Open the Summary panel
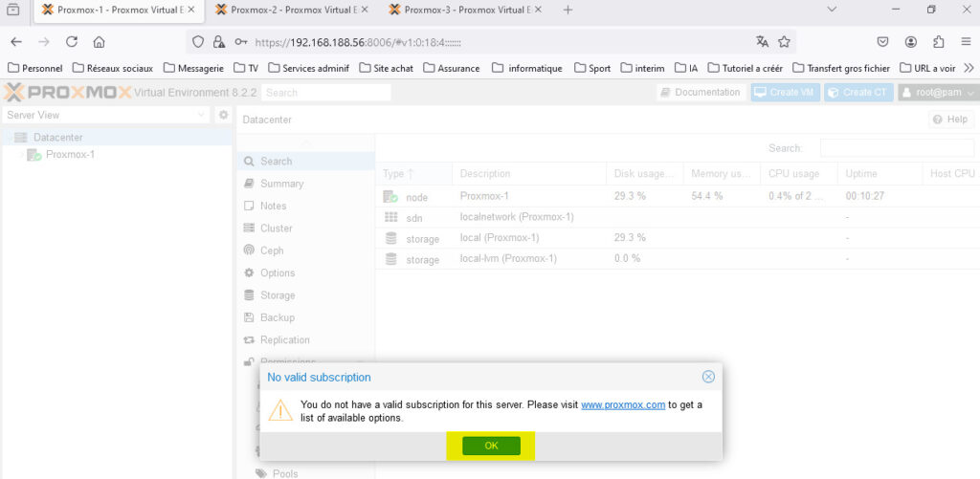 [305, 184]
